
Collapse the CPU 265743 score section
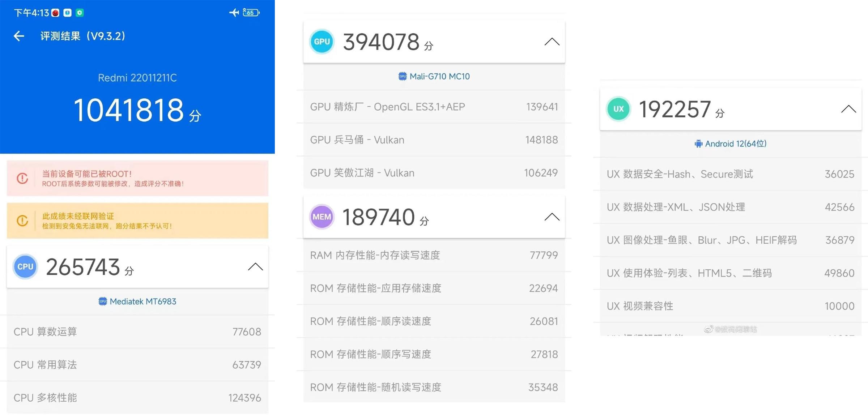coord(255,267)
